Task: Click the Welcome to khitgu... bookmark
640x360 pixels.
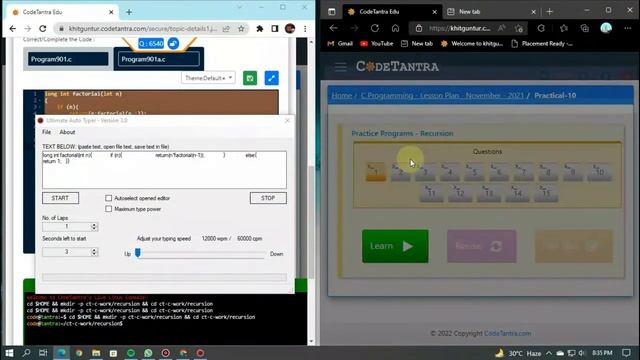Action: click(x=472, y=44)
